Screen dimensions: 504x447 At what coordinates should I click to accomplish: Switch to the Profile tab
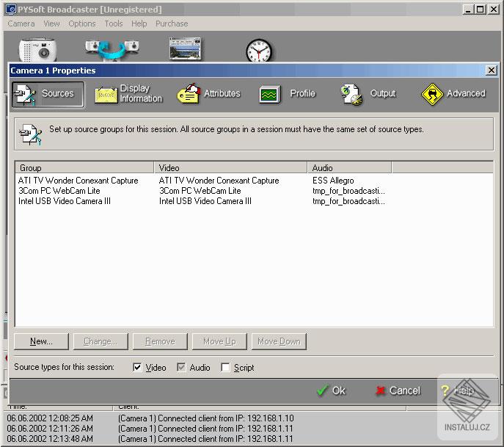tap(287, 94)
